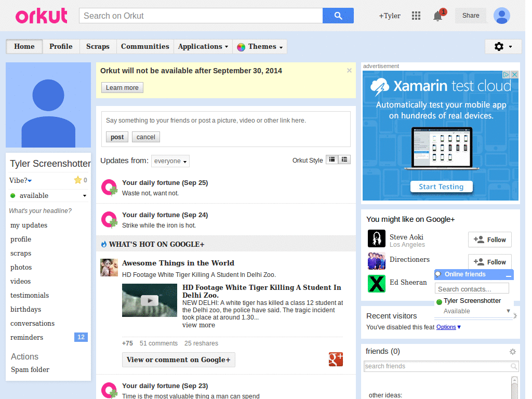
Task: Expand the settings gear dropdown arrow
Action: 510,47
